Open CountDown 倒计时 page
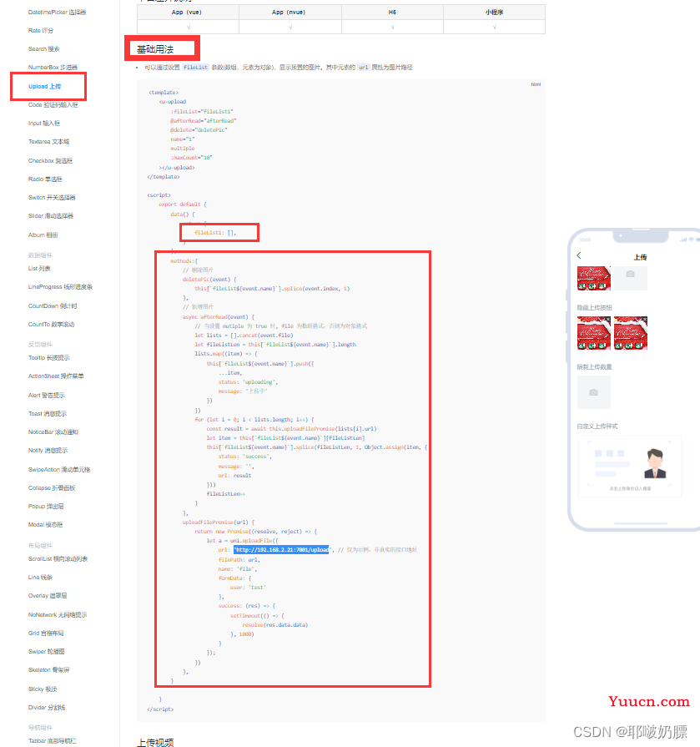700x747 pixels. (53, 306)
